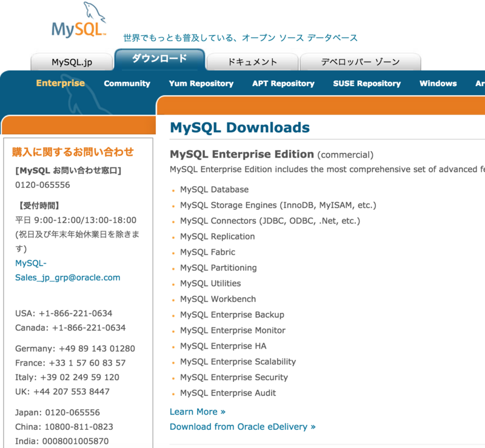The image size is (485, 448).
Task: Open the APT Repository menu item
Action: 283,84
